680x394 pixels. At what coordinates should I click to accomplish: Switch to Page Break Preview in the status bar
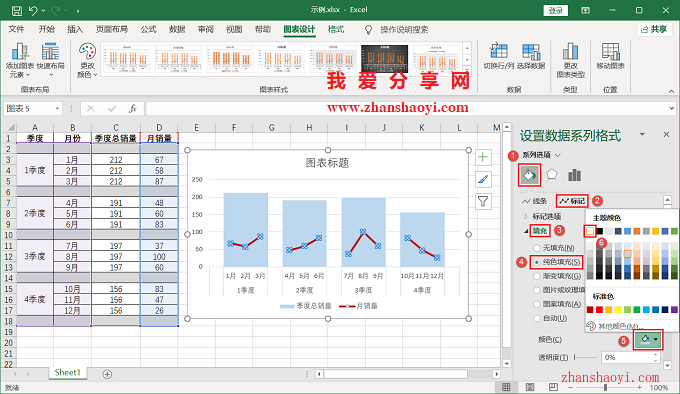click(553, 387)
